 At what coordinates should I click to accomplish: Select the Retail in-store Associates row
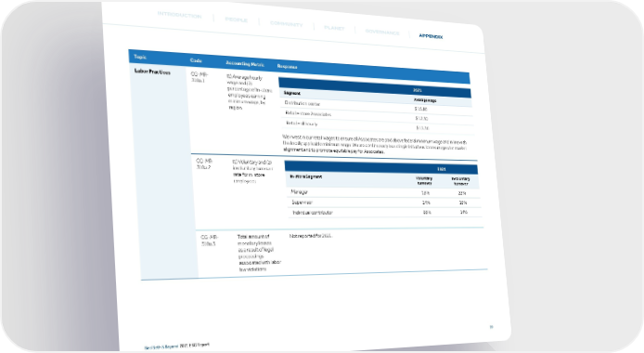377,116
